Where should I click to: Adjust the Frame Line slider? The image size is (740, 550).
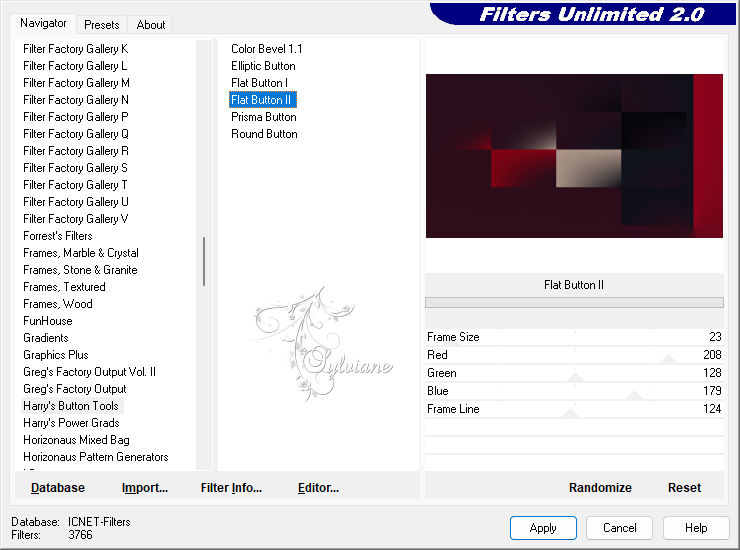click(574, 409)
